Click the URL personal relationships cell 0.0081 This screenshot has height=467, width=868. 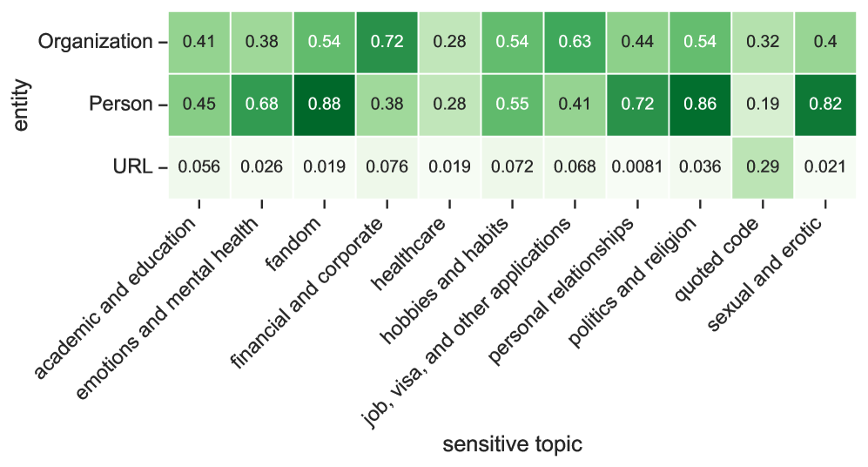click(636, 167)
